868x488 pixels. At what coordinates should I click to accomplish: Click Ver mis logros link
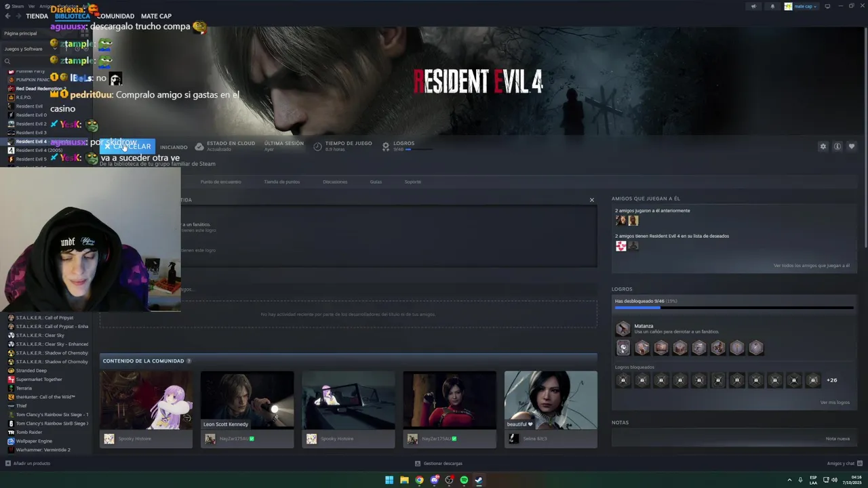[x=835, y=403]
